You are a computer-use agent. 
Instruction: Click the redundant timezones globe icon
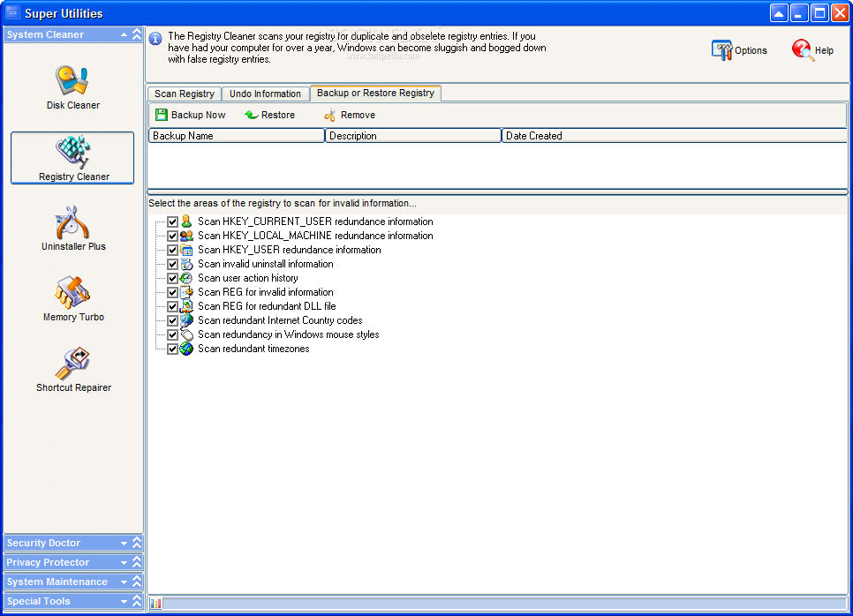(186, 349)
